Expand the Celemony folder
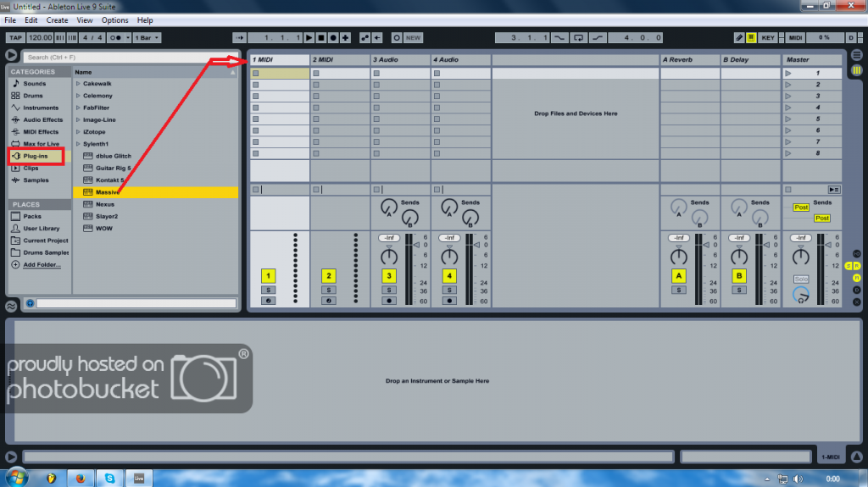Viewport: 868px width, 487px height. [x=78, y=96]
